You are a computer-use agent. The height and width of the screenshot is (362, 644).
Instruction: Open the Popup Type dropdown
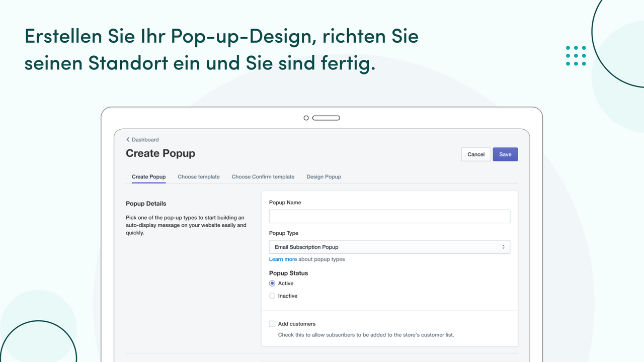point(389,247)
